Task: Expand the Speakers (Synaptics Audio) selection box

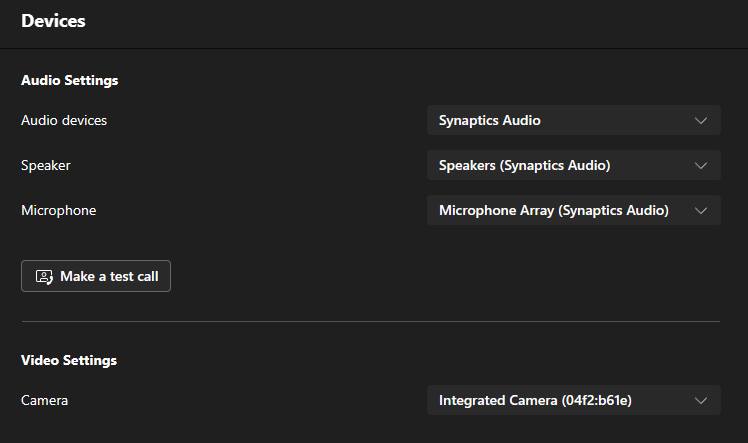Action: coord(573,165)
